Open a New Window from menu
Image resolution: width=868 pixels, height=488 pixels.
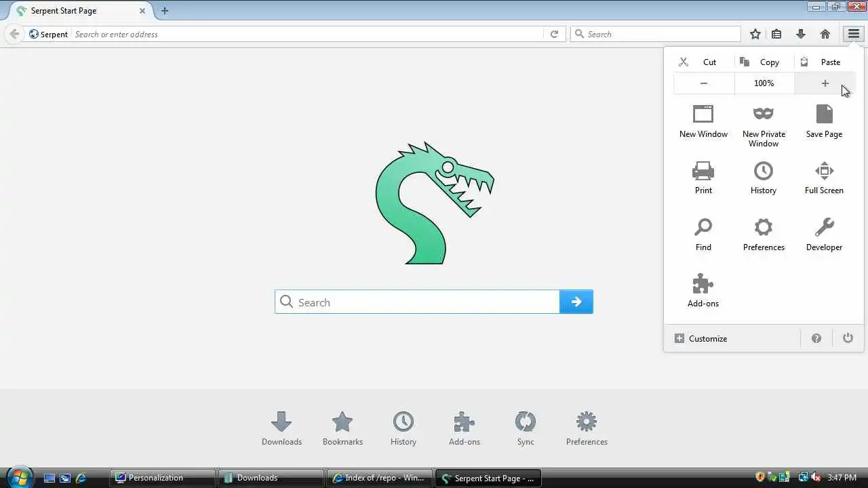703,122
